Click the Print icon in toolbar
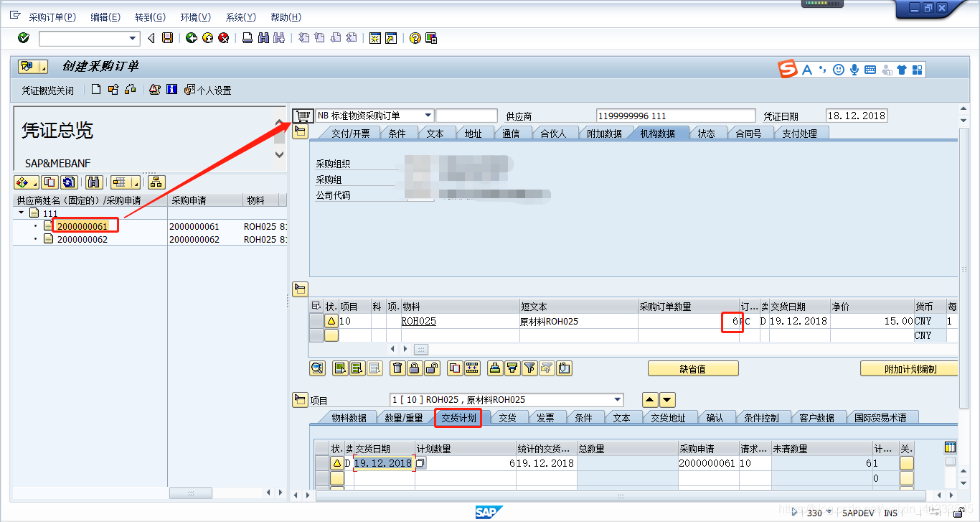 click(x=247, y=38)
